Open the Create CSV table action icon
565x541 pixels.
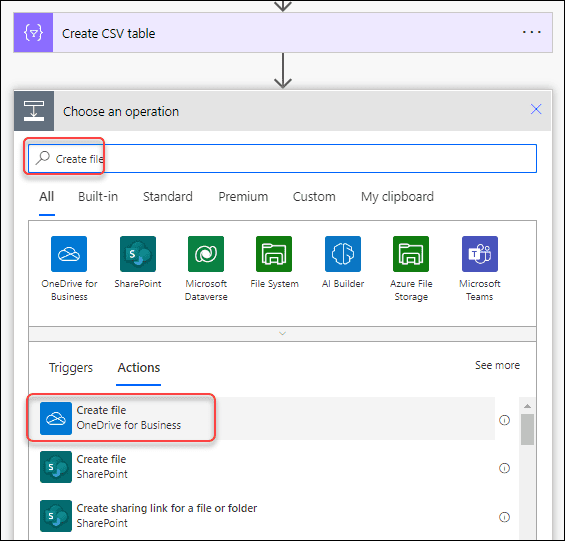(x=34, y=33)
